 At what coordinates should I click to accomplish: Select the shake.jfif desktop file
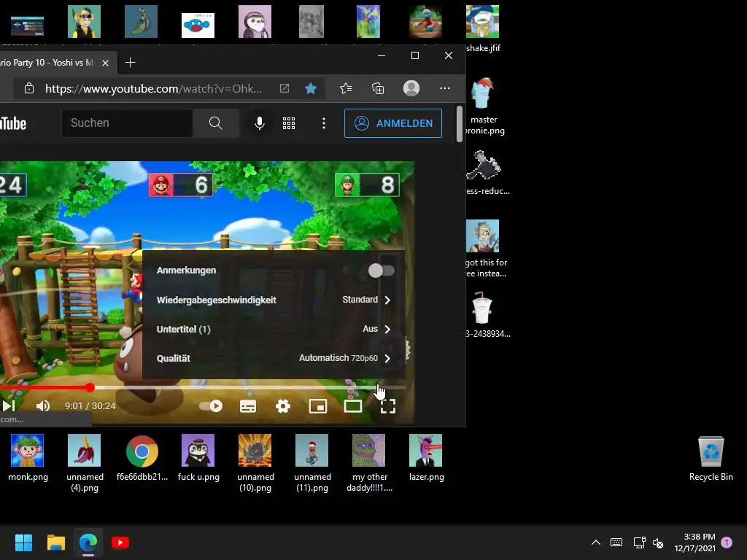483,28
